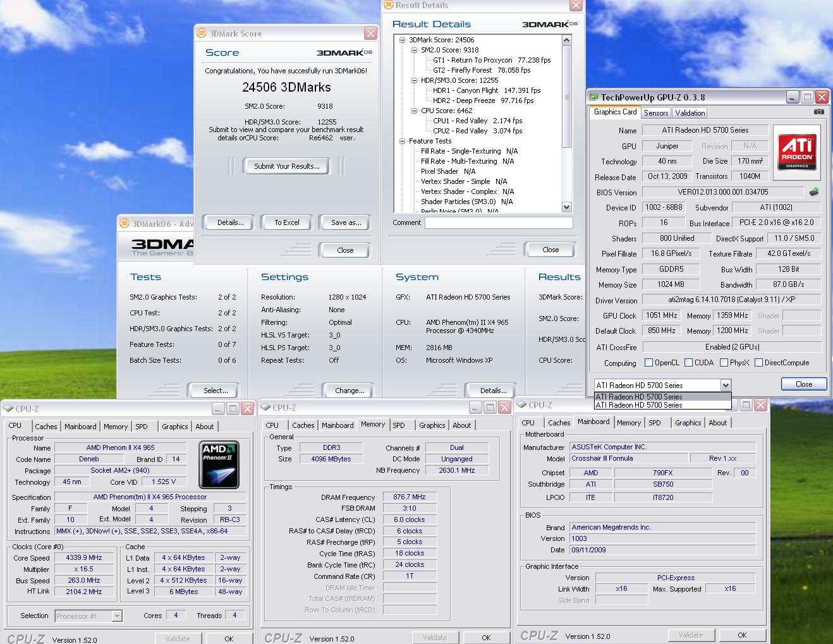Click Validate in the CPU-Z Processor window
This screenshot has width=833, height=644.
[x=178, y=639]
